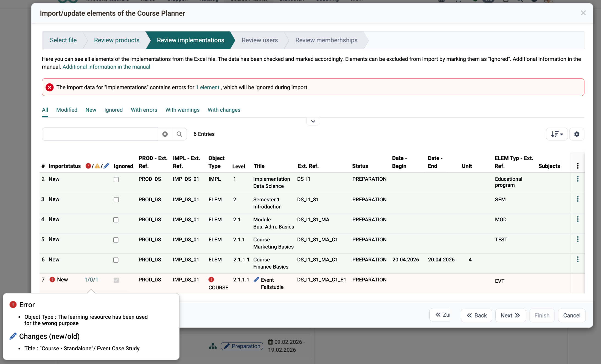Click the magnifier search icon

click(x=179, y=134)
